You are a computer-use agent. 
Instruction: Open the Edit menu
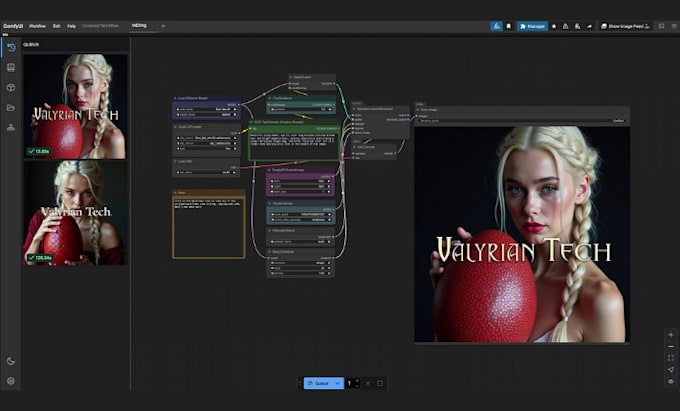(x=56, y=25)
